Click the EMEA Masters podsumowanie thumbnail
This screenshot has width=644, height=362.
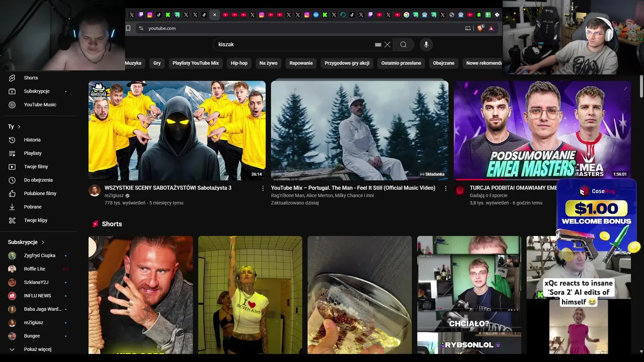pos(542,130)
